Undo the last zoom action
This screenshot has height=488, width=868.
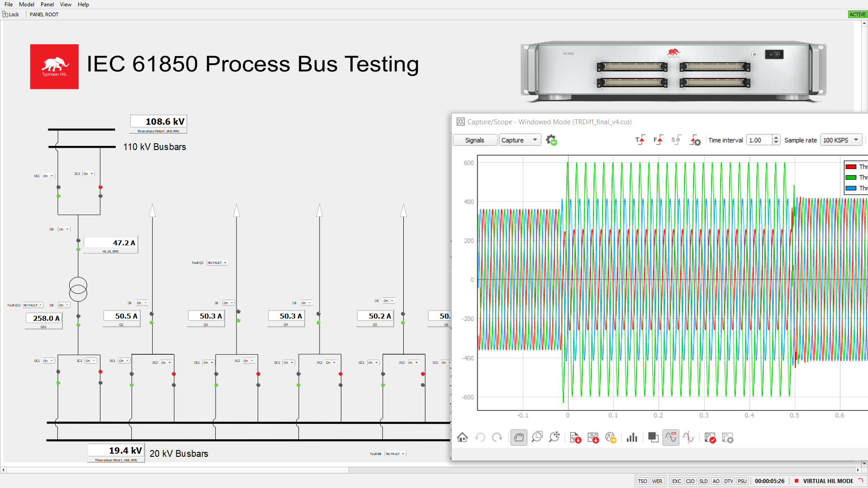click(480, 437)
